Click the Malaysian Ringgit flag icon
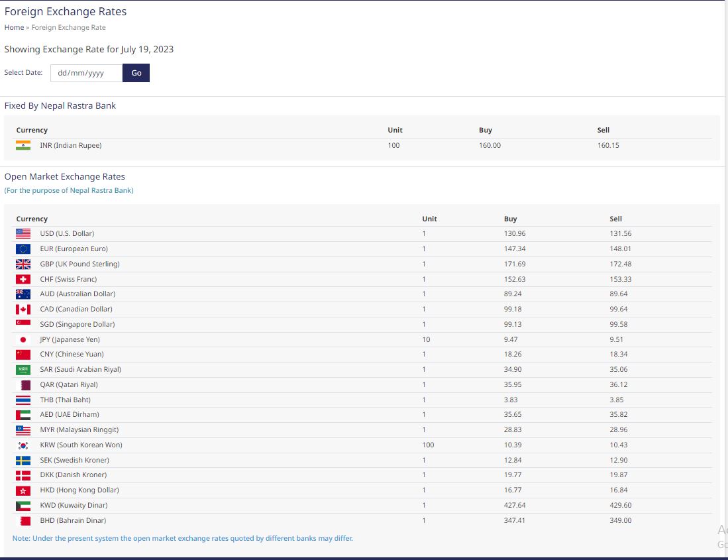The image size is (728, 560). [x=23, y=430]
